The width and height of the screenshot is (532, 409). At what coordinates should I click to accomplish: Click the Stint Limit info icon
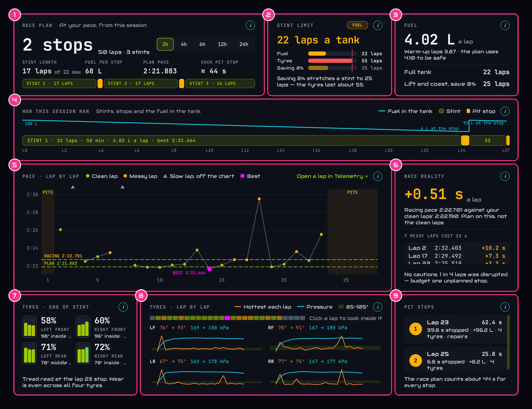tap(378, 25)
